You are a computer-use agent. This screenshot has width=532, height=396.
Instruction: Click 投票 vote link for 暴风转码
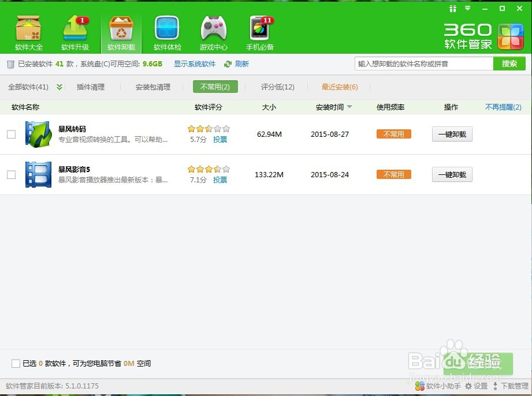tap(220, 139)
